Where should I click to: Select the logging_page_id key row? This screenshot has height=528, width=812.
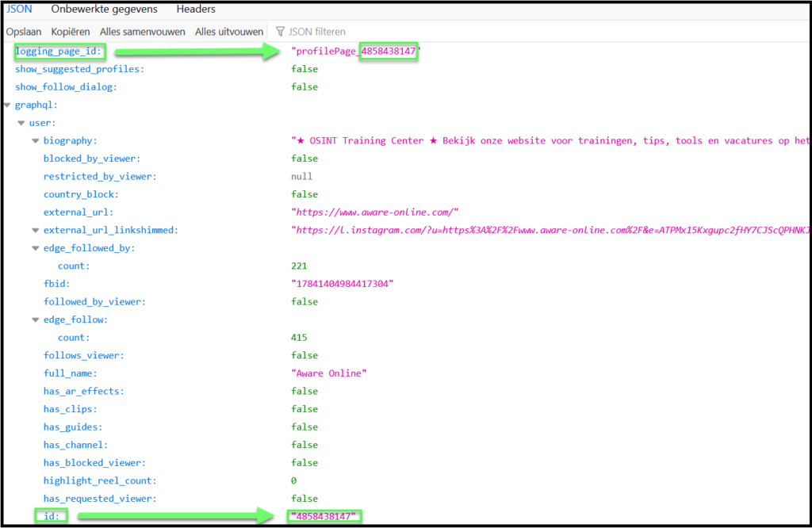(x=59, y=52)
